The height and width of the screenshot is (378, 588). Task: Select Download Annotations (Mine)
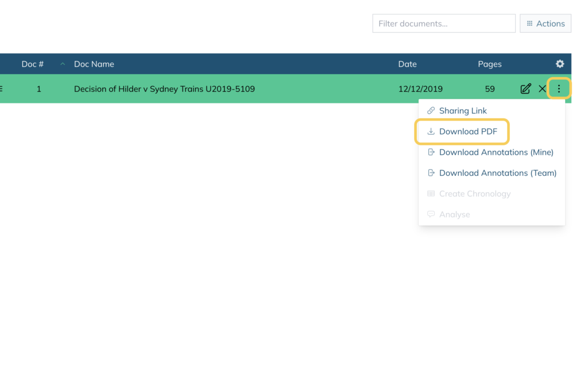click(x=492, y=152)
